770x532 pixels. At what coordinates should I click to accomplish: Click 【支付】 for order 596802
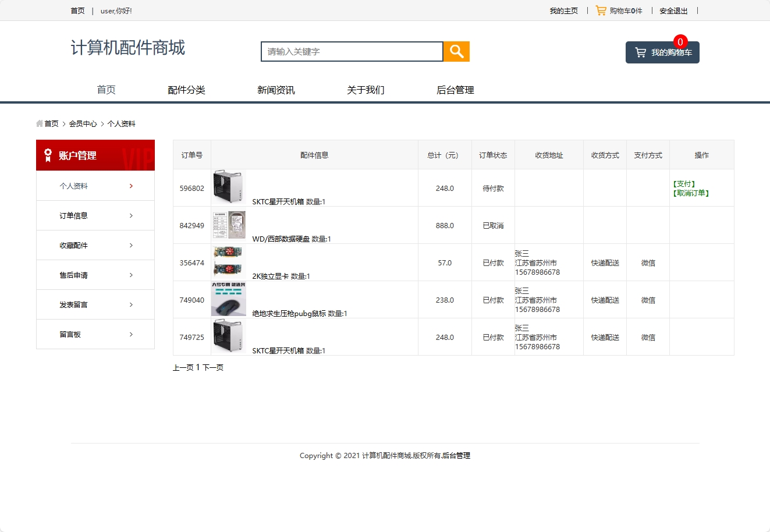(x=685, y=183)
